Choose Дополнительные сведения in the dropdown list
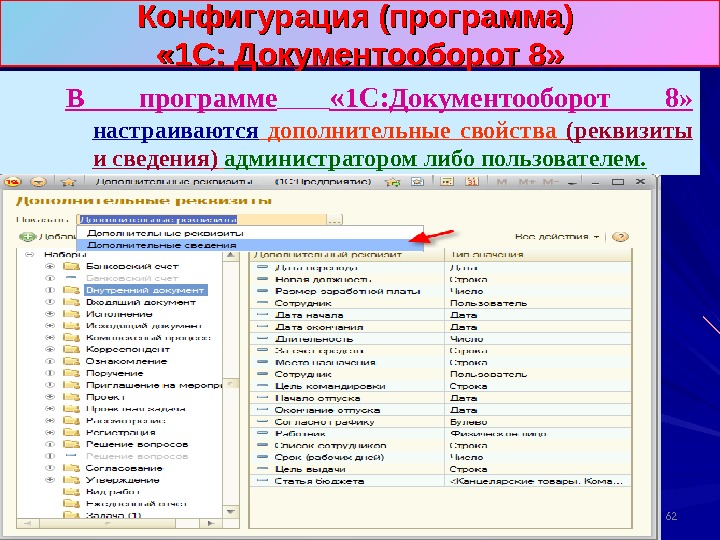The height and width of the screenshot is (540, 720). pyautogui.click(x=250, y=245)
